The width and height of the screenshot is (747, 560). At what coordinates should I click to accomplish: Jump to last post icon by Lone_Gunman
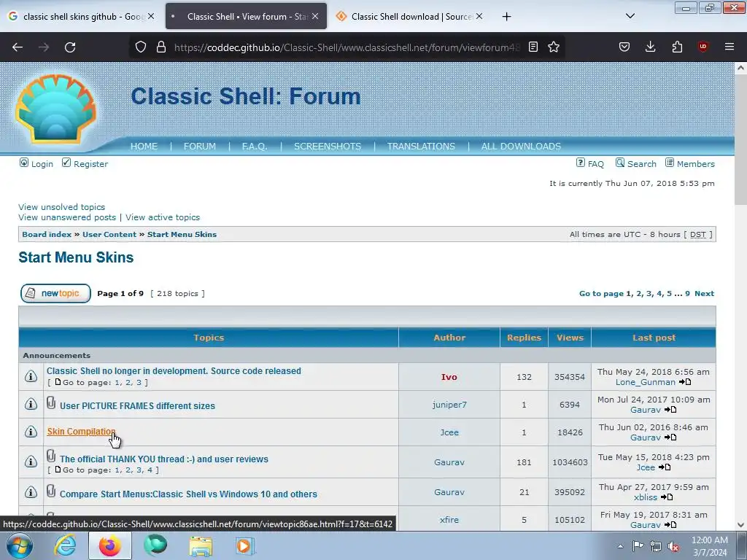tap(685, 382)
